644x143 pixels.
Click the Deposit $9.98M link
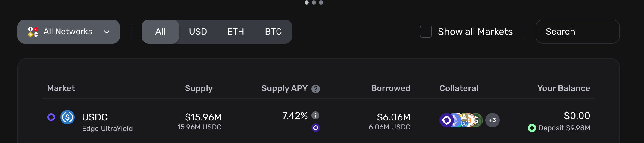coord(564,128)
